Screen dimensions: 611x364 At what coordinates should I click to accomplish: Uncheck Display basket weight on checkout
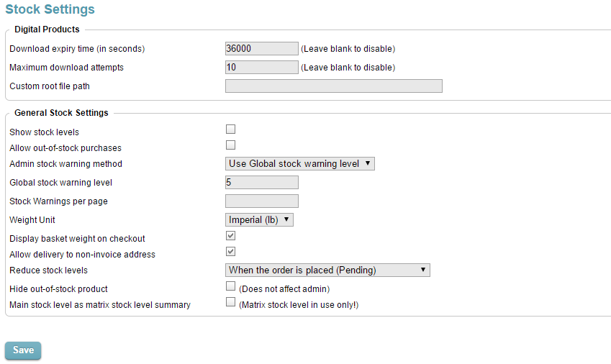point(230,236)
